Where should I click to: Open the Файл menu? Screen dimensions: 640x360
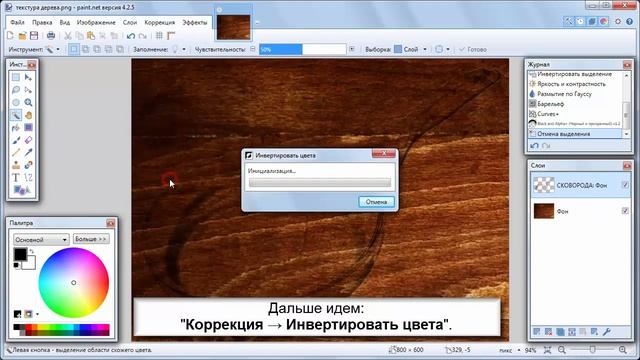coord(18,22)
